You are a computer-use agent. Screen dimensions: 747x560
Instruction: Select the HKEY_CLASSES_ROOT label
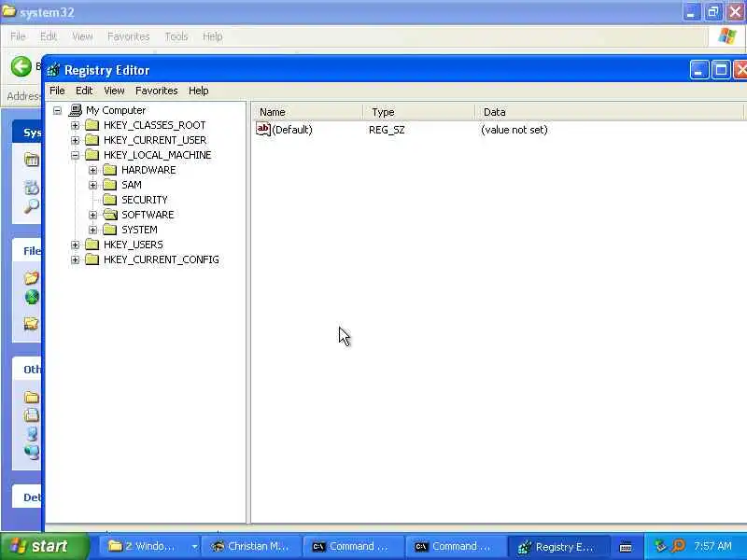(154, 125)
